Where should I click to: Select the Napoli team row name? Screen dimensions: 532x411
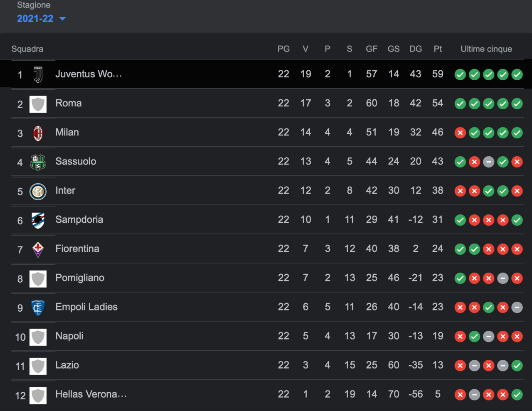click(x=69, y=336)
